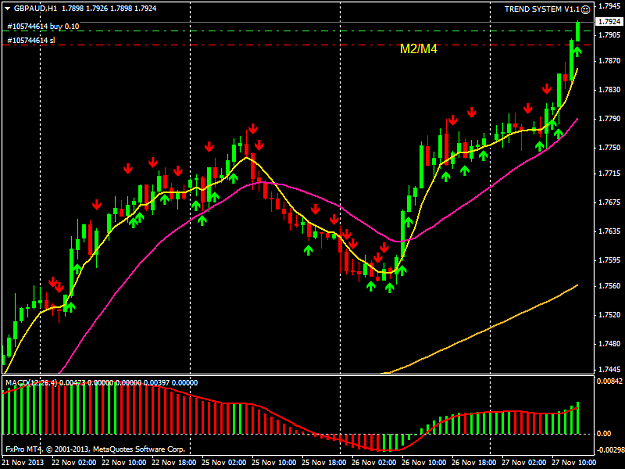Select the orange slow moving average line
Image resolution: width=625 pixels, height=469 pixels.
[478, 332]
